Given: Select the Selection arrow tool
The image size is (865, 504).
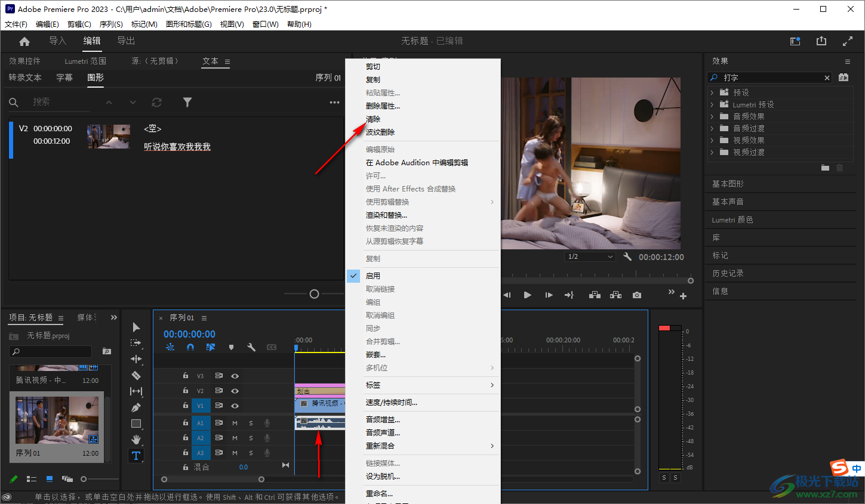Looking at the screenshot, I should point(136,327).
